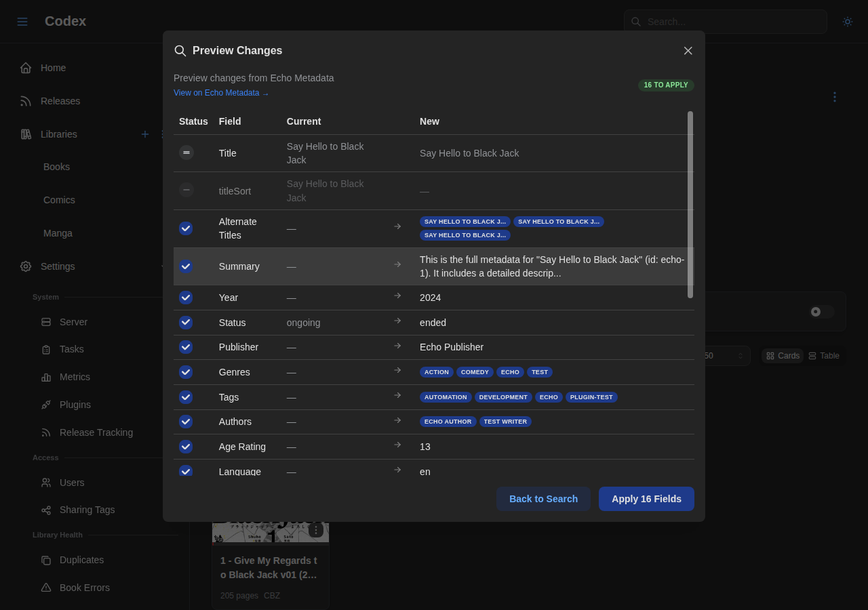
Task: Click the current Status value ongoing
Action: pyautogui.click(x=303, y=323)
